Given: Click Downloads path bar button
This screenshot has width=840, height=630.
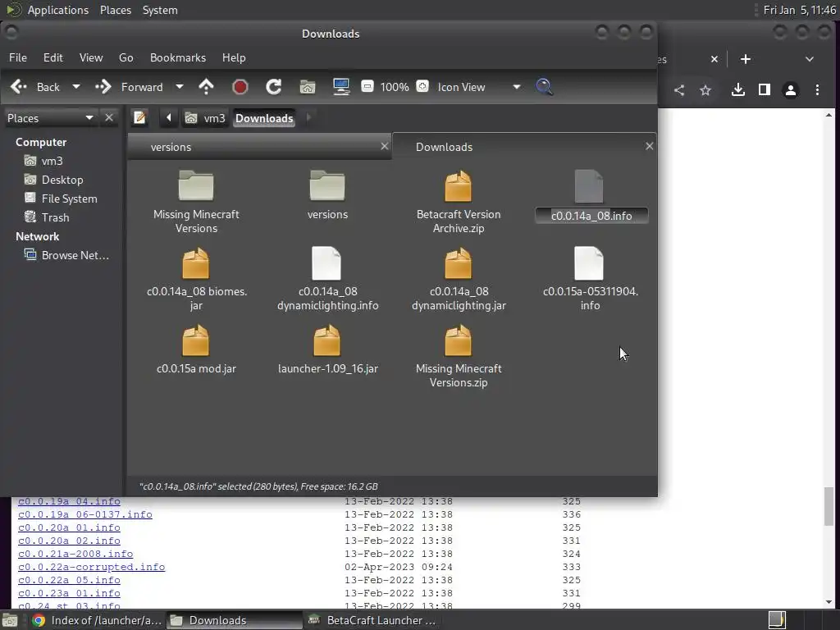Looking at the screenshot, I should pyautogui.click(x=264, y=118).
